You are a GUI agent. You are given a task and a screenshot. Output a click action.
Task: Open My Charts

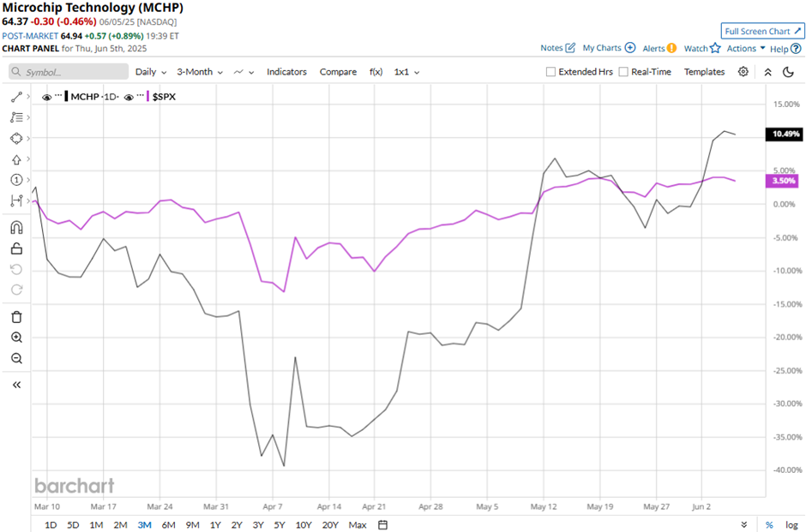point(609,48)
